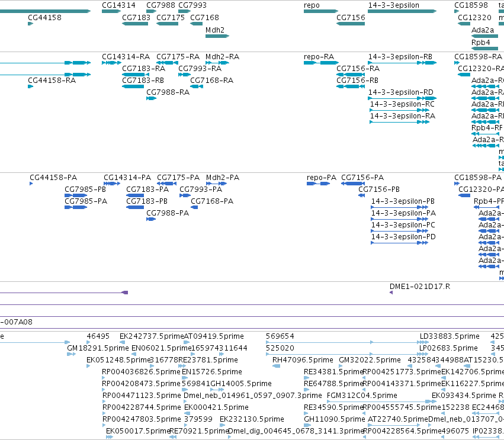The width and height of the screenshot is (504, 440).
Task: Open the 14-3-3epsilon-RD transcript label
Action: point(401,92)
